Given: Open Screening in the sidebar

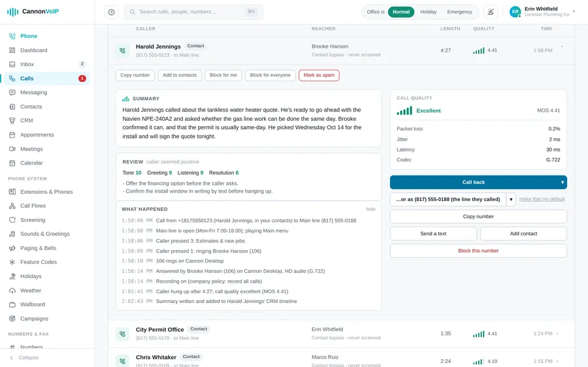Looking at the screenshot, I should click(x=47, y=220).
